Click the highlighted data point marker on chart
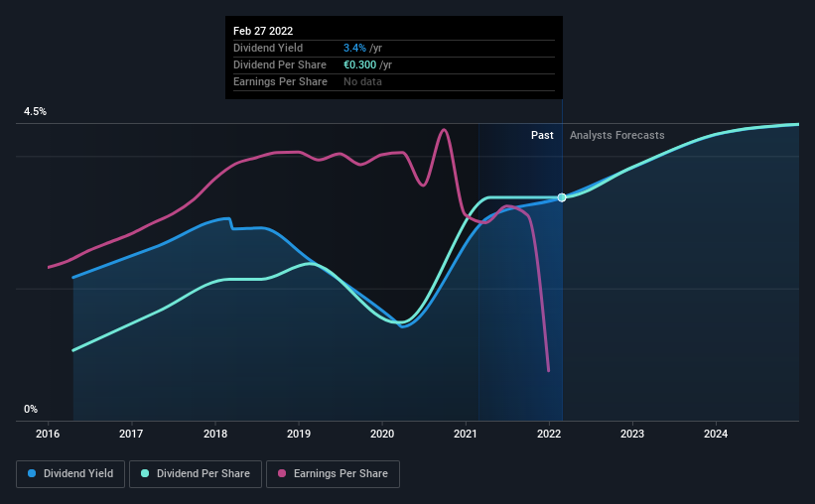815x504 pixels. coord(562,197)
